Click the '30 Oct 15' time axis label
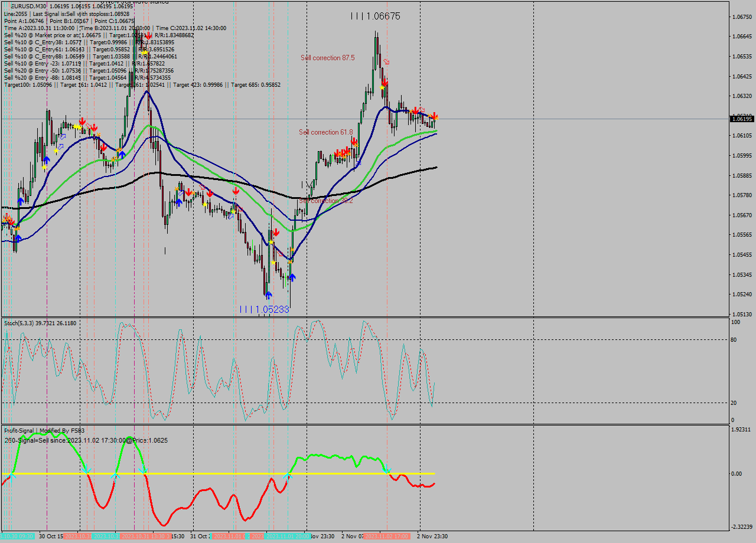Image resolution: width=756 pixels, height=543 pixels. (51, 537)
